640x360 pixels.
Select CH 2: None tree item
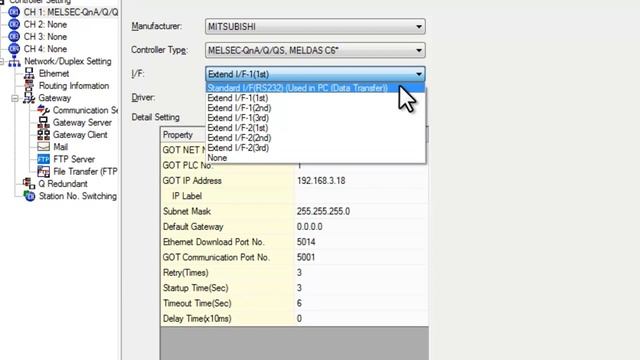click(x=45, y=24)
